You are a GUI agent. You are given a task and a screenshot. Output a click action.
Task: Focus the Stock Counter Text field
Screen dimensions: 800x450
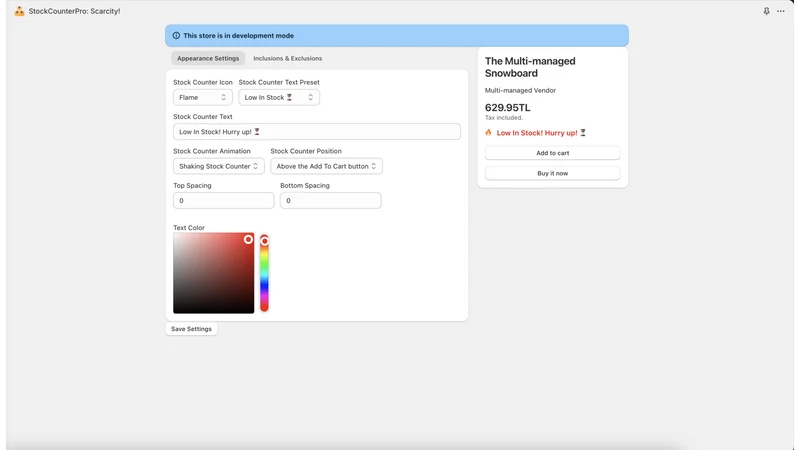317,132
